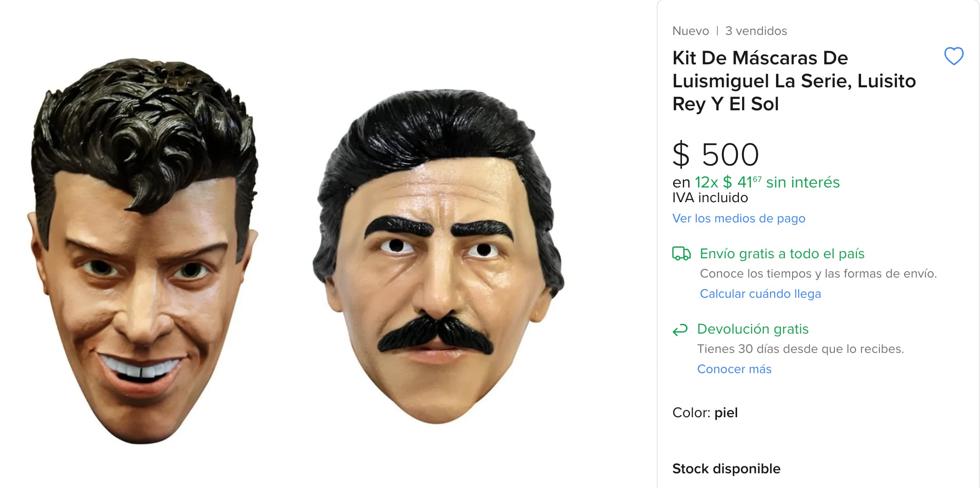Open the 'Ver los medios de pago' link
This screenshot has height=488, width=980.
pyautogui.click(x=738, y=218)
